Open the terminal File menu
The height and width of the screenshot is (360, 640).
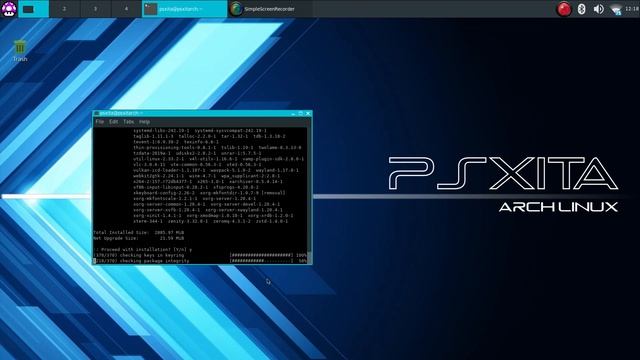[x=100, y=122]
